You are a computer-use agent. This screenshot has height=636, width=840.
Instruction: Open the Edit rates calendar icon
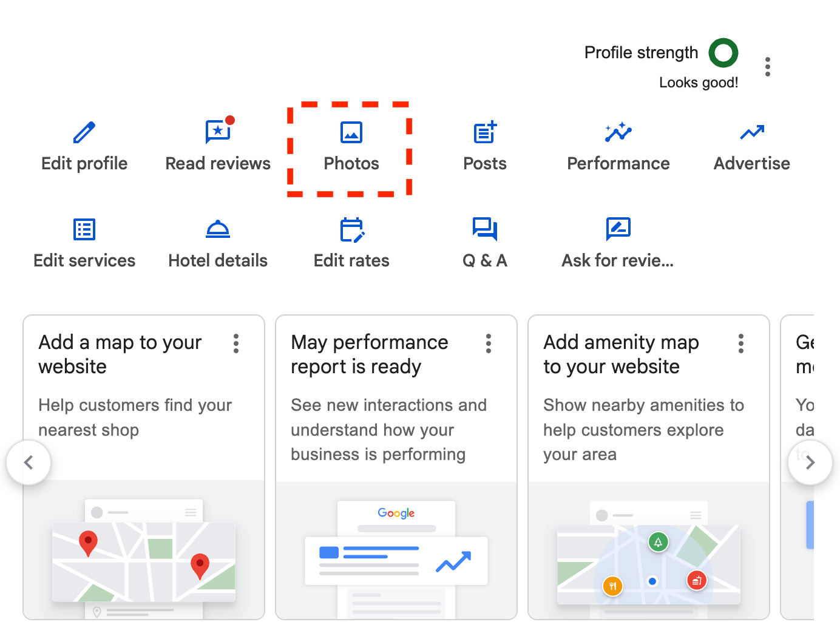coord(352,229)
